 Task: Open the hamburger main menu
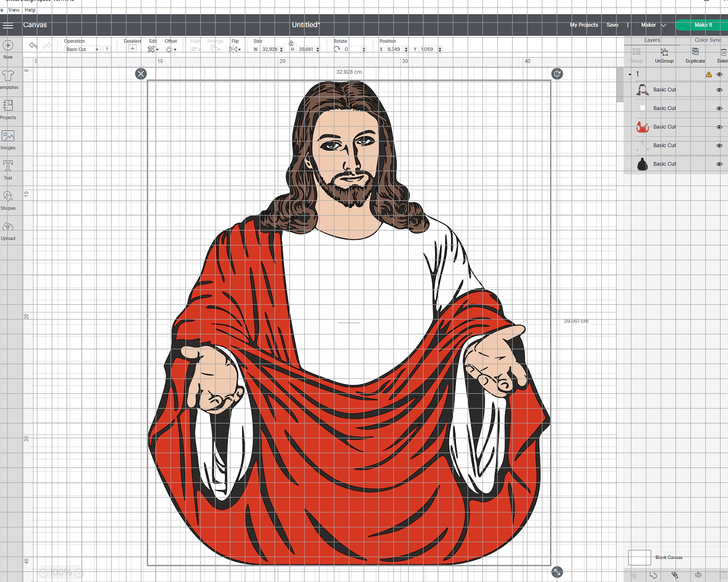[8, 26]
